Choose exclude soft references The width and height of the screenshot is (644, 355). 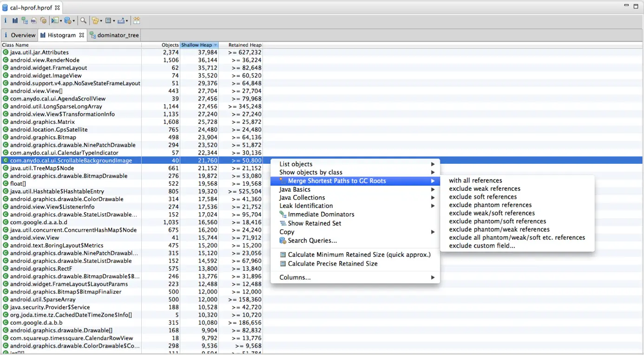point(517,197)
